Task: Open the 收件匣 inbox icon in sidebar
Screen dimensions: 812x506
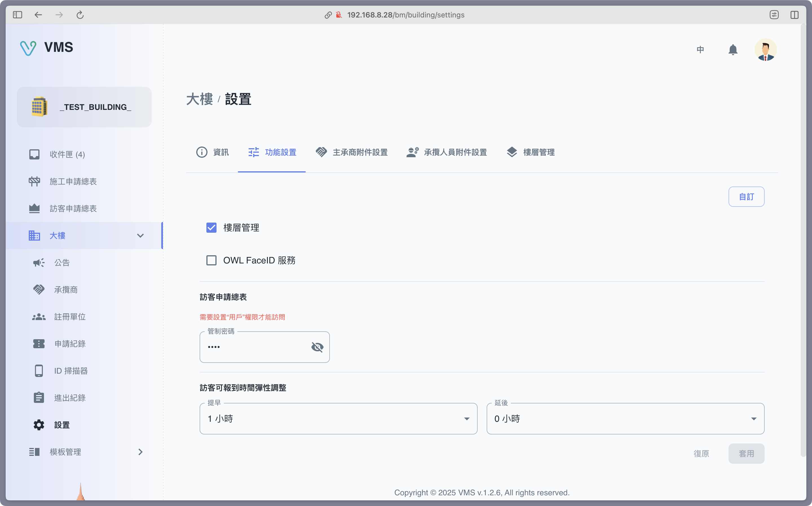Action: click(x=34, y=154)
